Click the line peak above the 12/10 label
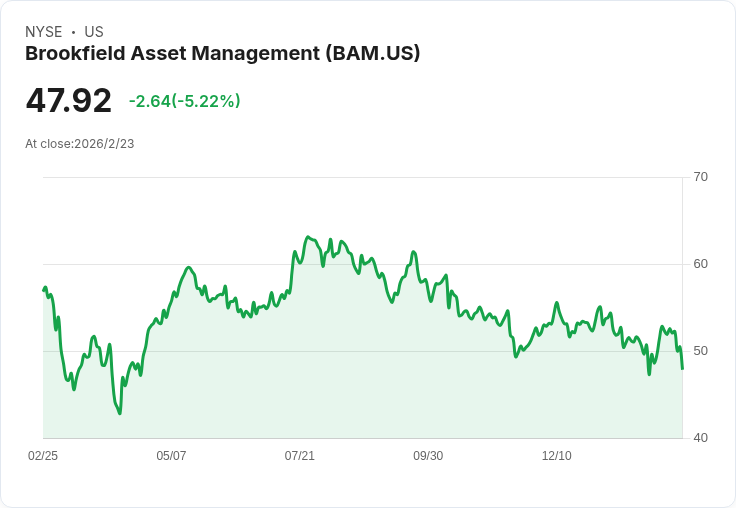736x508 pixels. (x=557, y=303)
